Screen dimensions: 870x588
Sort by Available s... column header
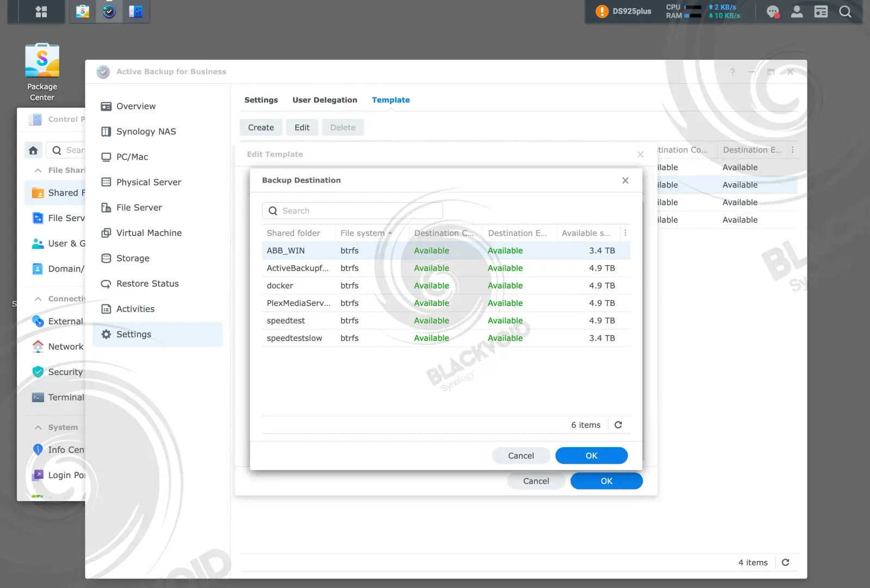coord(588,233)
